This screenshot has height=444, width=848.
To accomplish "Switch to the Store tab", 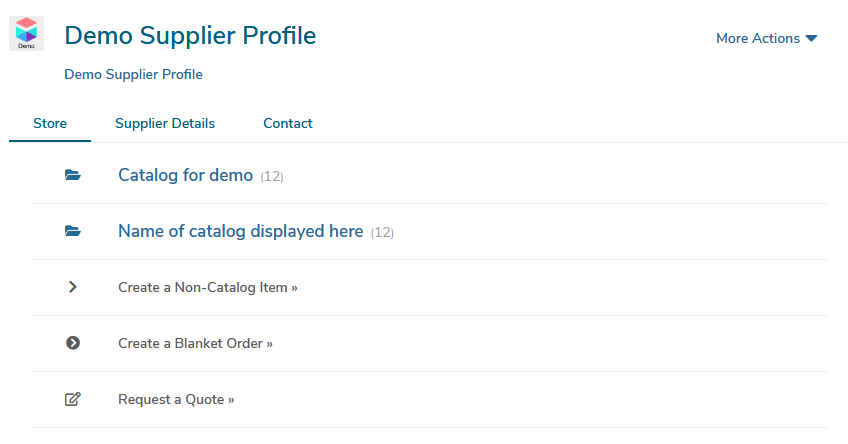I will 50,123.
